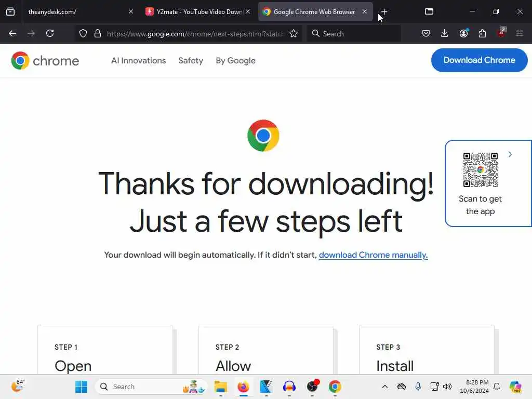Open a new tab with plus button

click(384, 11)
